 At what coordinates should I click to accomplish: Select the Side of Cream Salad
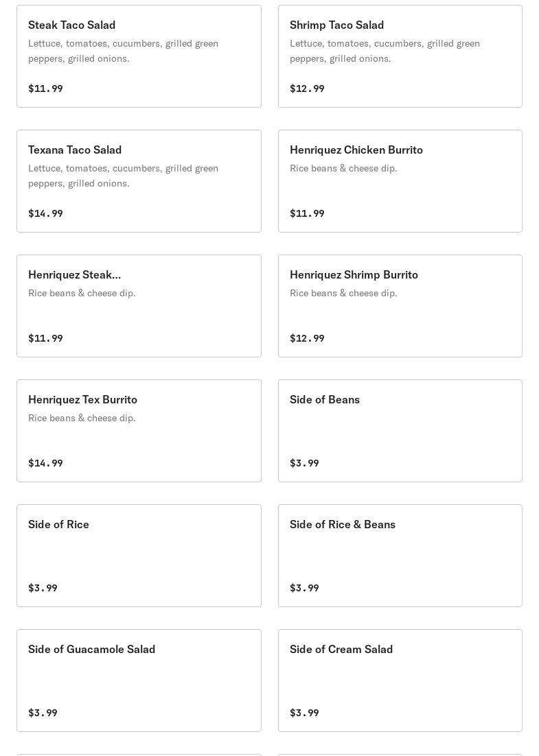(341, 650)
